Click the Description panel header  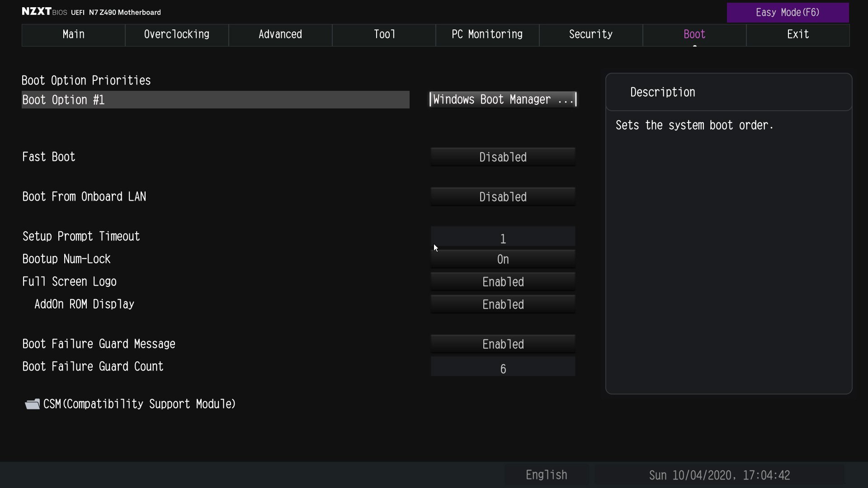coord(729,92)
